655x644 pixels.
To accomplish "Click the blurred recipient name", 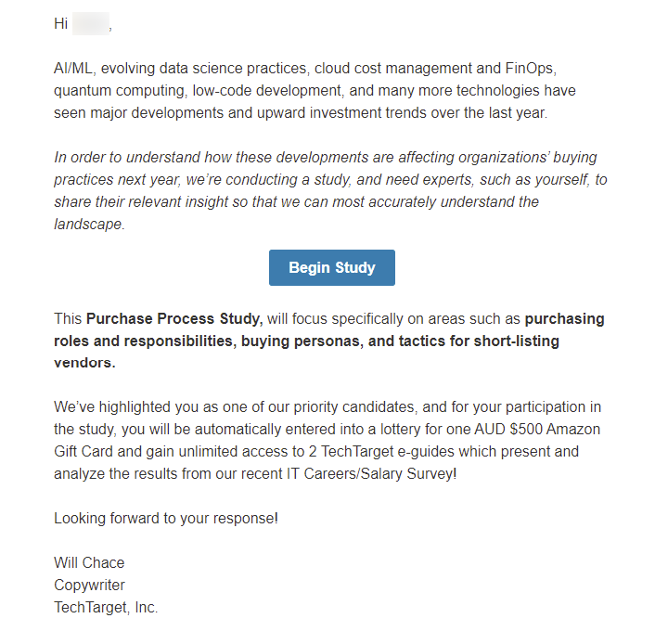I will coord(90,24).
